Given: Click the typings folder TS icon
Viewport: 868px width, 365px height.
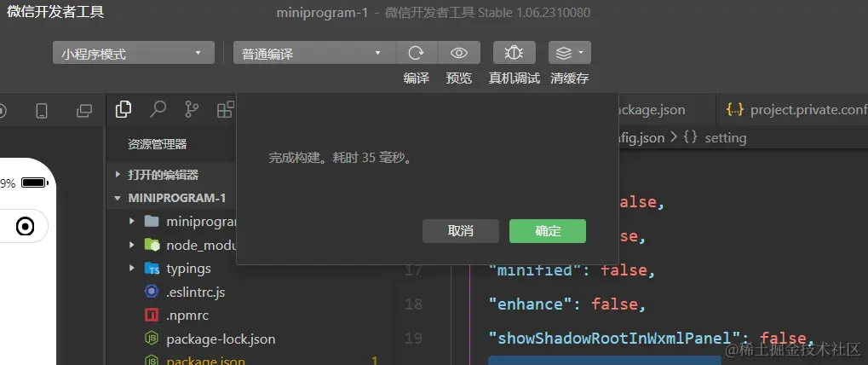Looking at the screenshot, I should pos(152,269).
